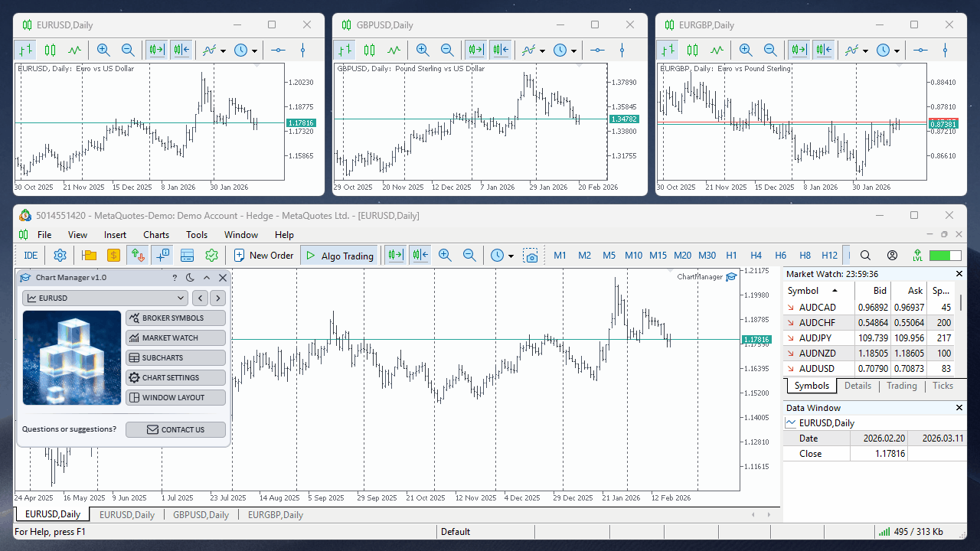980x551 pixels.
Task: Click the green connection level indicator
Action: 944,255
